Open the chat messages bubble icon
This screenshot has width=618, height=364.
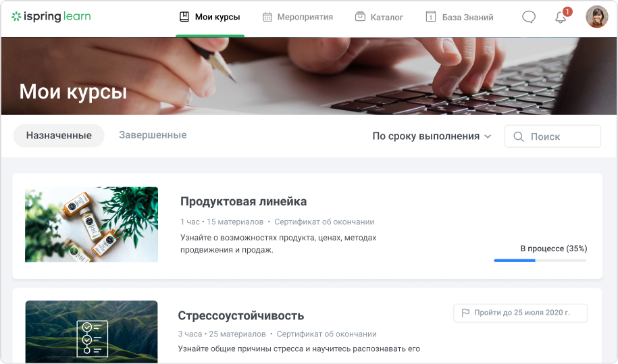(529, 17)
